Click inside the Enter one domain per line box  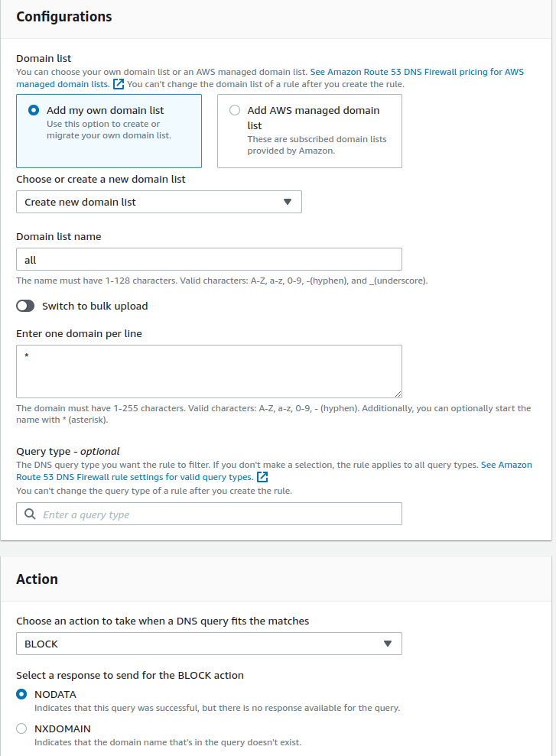point(209,372)
